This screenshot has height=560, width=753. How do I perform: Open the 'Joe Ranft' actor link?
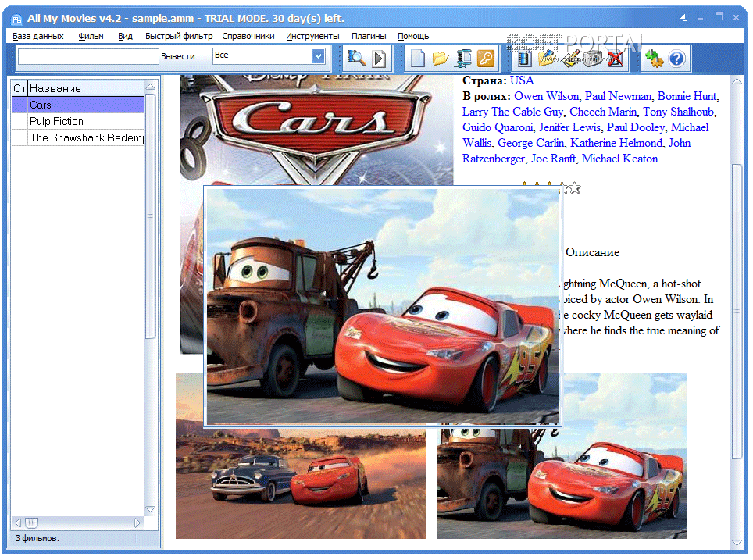coord(553,159)
